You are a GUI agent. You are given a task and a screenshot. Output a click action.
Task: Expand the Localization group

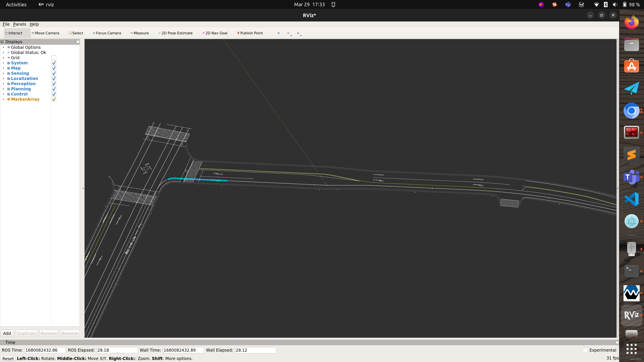3,78
